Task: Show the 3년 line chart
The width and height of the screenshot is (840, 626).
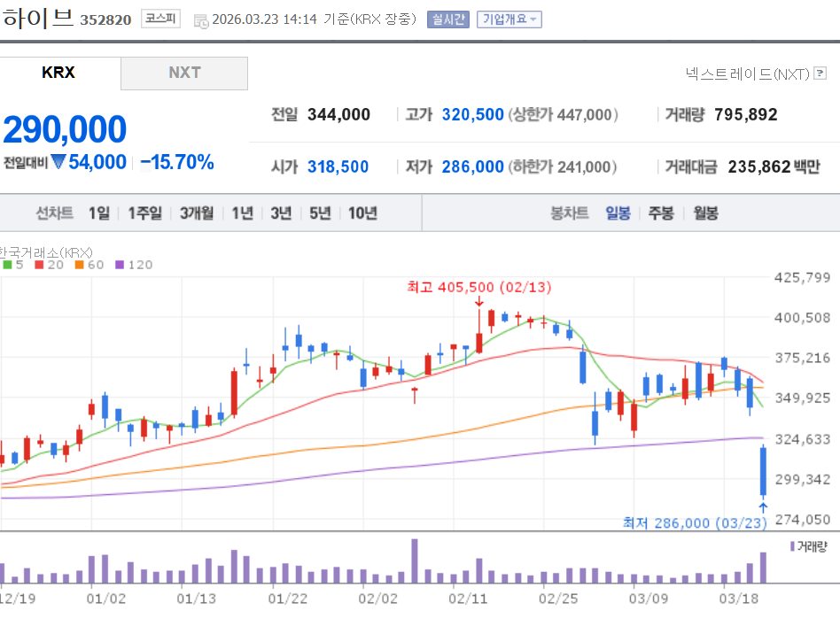Action: (281, 213)
